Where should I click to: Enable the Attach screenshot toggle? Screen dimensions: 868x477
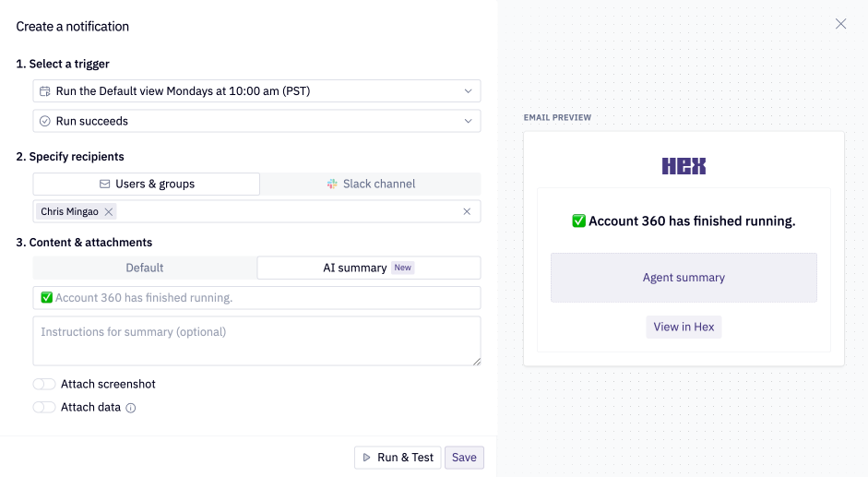coord(44,384)
